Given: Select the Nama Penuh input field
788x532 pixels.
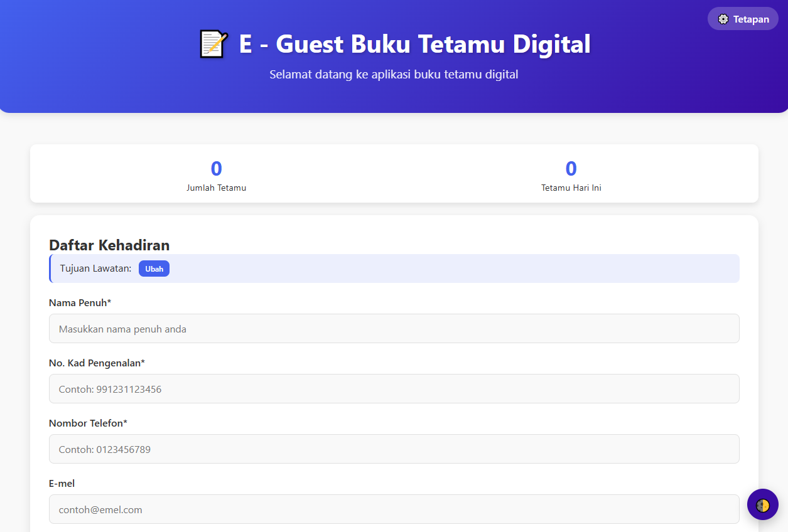Looking at the screenshot, I should [x=394, y=328].
